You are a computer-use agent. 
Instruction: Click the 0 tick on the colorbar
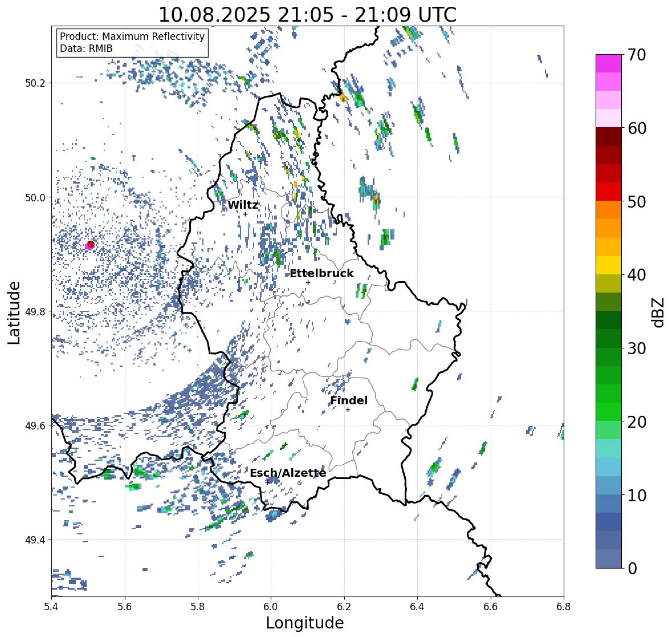click(x=632, y=569)
